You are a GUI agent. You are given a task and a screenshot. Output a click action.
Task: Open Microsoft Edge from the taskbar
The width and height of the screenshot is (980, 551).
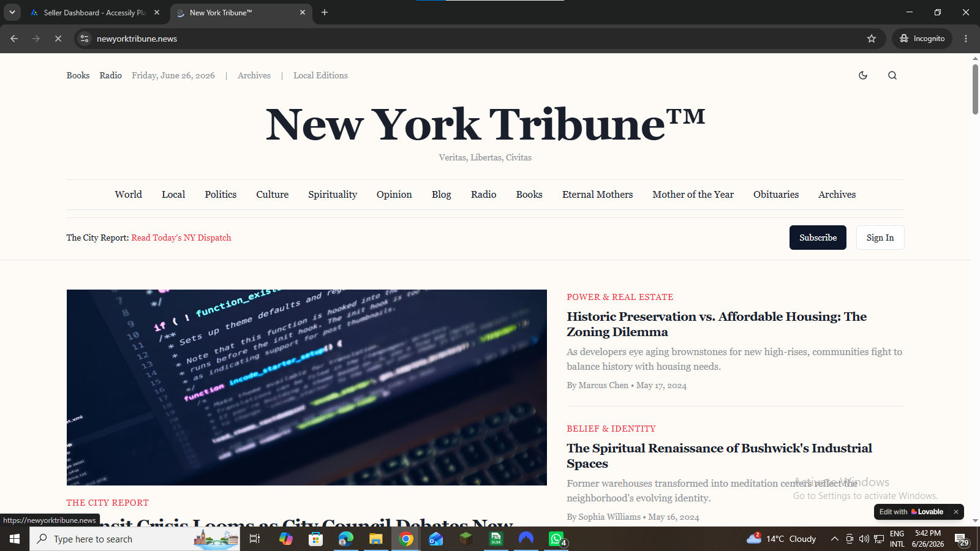[346, 539]
